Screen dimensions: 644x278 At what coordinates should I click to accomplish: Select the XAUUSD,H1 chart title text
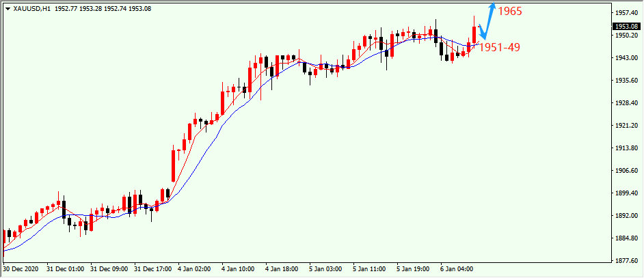(31, 8)
